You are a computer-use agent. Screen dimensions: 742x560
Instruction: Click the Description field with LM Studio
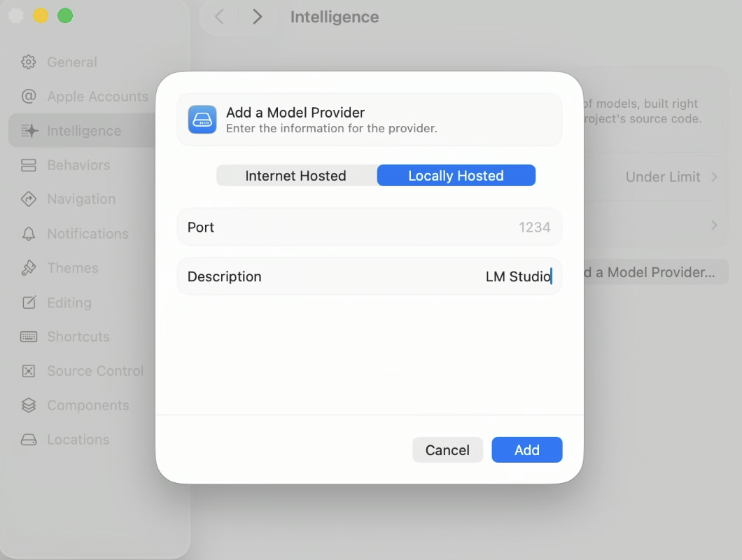click(369, 276)
